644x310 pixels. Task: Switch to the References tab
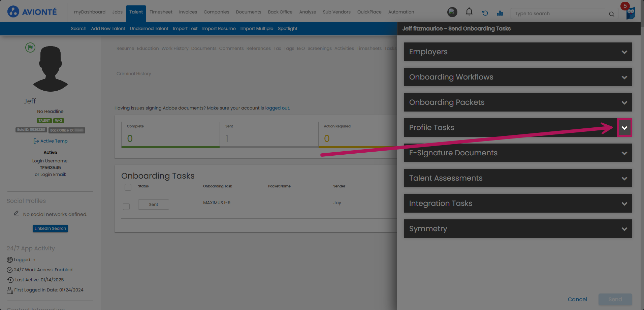click(x=258, y=49)
